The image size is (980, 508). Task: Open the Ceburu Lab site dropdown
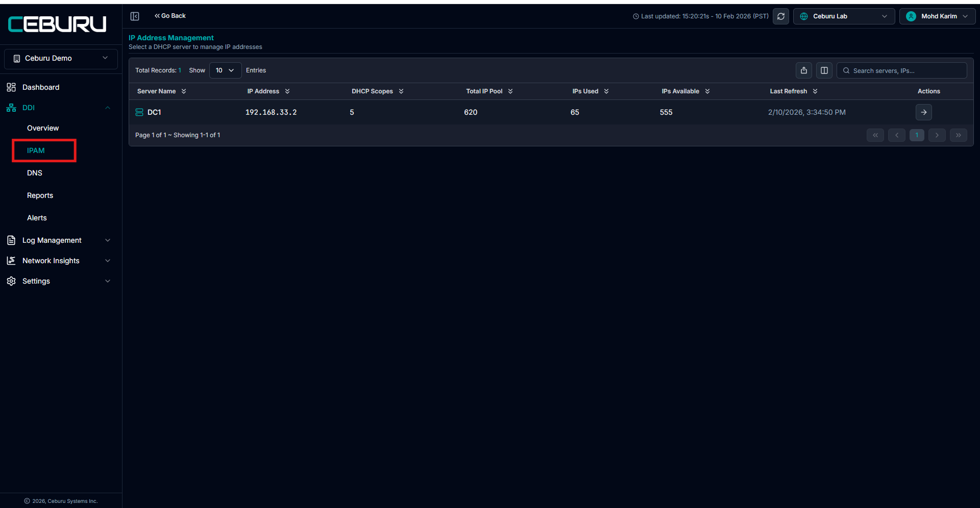click(x=844, y=16)
